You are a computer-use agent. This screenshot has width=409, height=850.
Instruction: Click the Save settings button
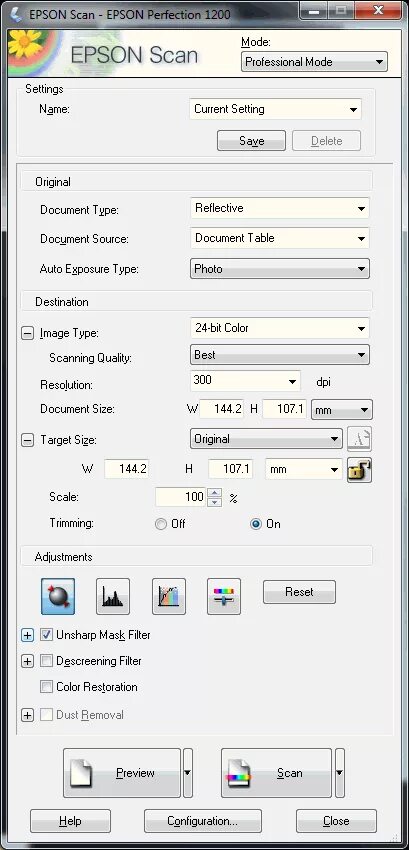(x=251, y=141)
